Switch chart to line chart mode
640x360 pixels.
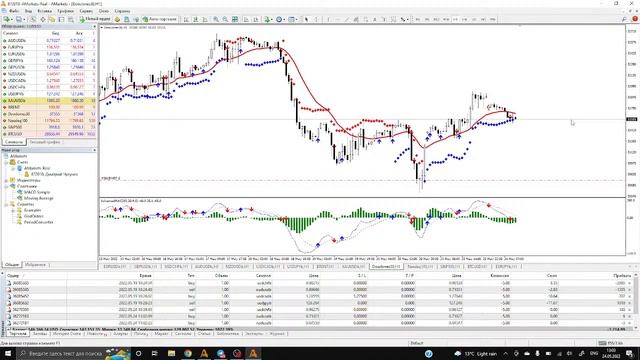click(204, 19)
